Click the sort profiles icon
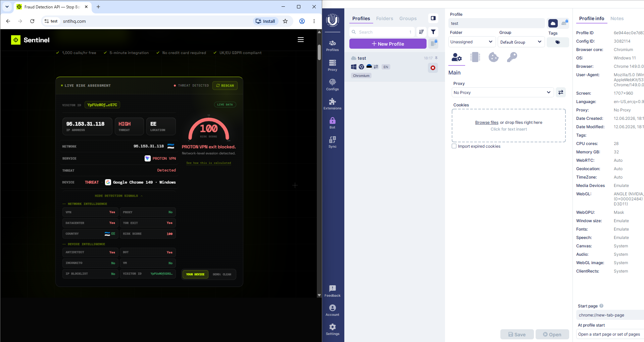Image resolution: width=644 pixels, height=342 pixels. (x=422, y=32)
